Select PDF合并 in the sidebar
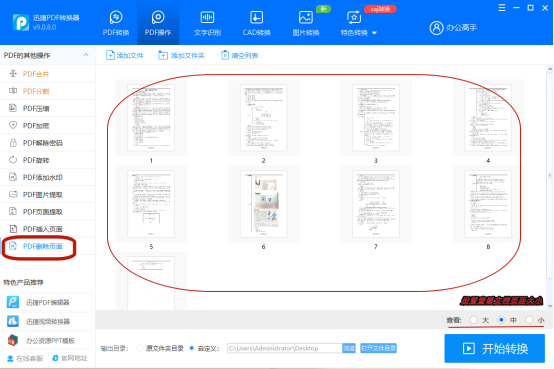 click(x=48, y=74)
